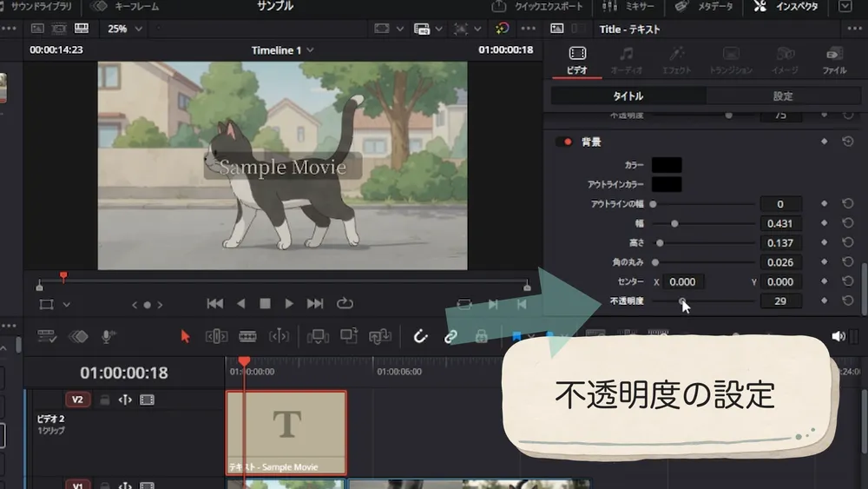
Task: Open the Timeline 1 name dropdown
Action: point(282,50)
